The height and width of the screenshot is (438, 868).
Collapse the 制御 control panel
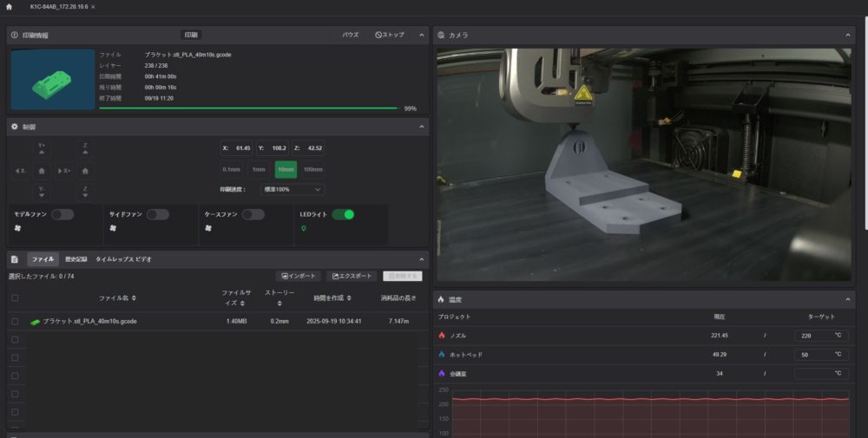coord(422,127)
